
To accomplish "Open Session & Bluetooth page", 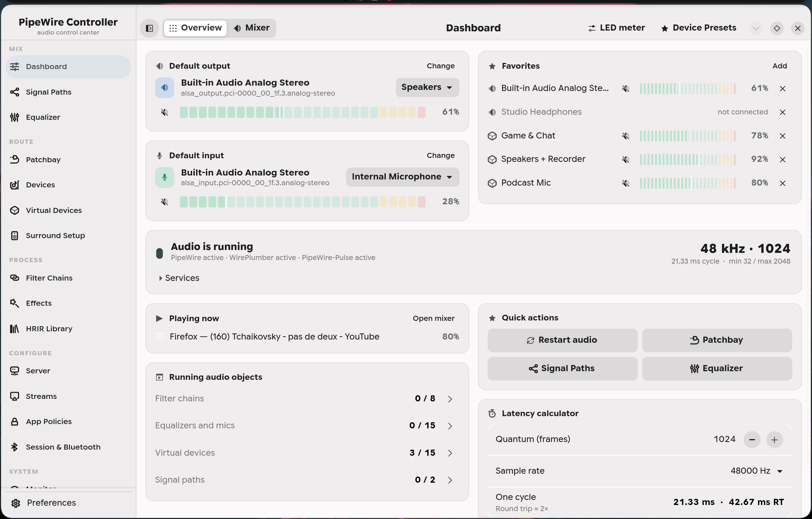I will click(x=68, y=447).
